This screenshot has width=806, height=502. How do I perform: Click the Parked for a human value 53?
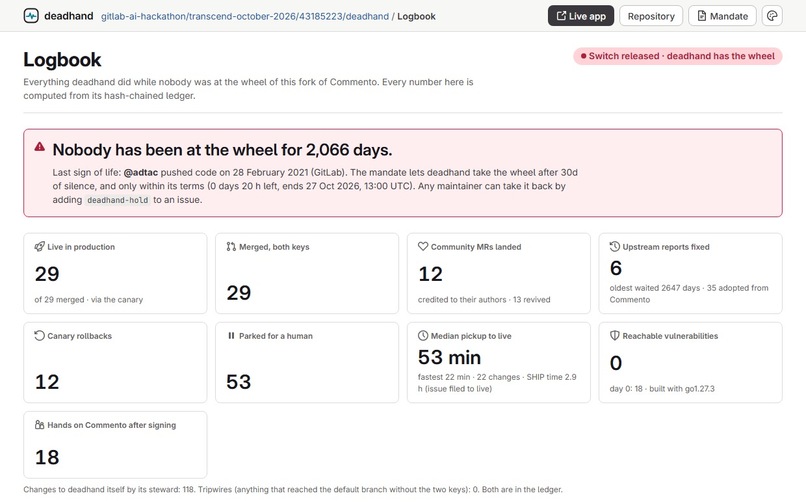pyautogui.click(x=239, y=382)
